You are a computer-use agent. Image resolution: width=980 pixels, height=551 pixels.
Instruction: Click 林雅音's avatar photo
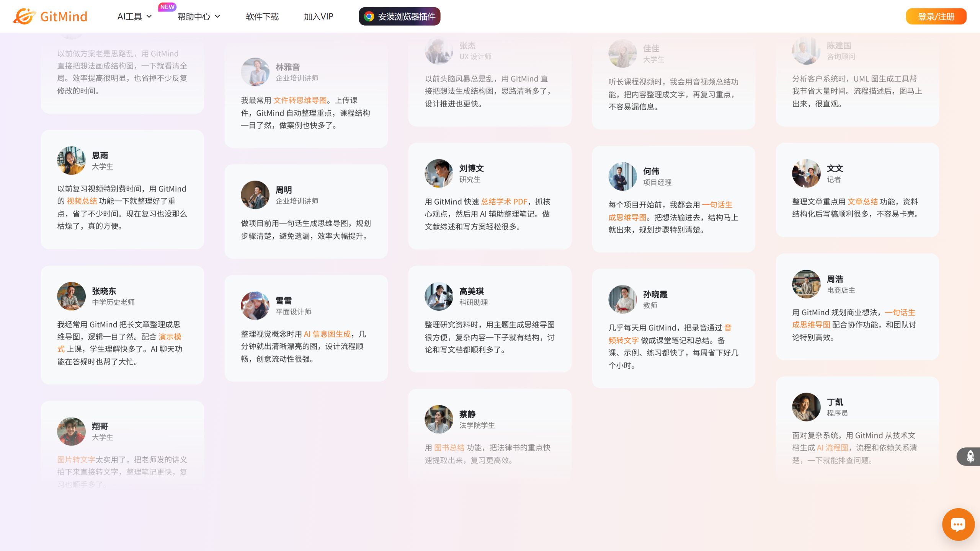tap(255, 72)
